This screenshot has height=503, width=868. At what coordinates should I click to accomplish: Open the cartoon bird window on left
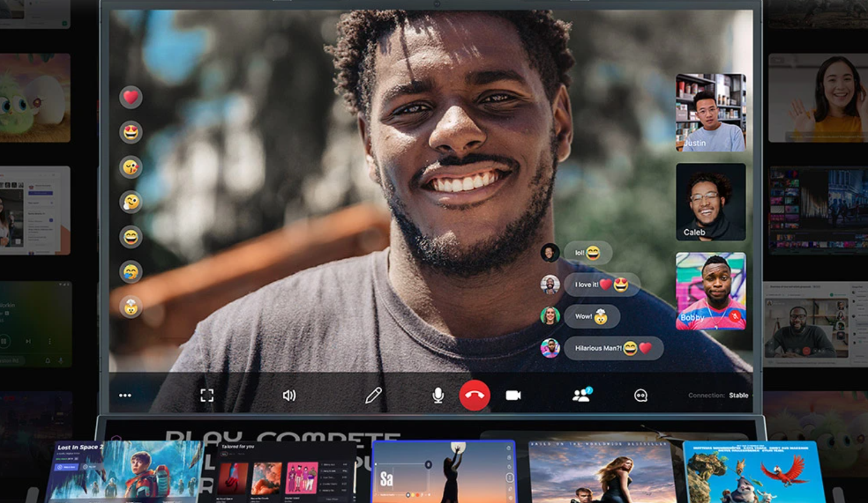tap(34, 98)
